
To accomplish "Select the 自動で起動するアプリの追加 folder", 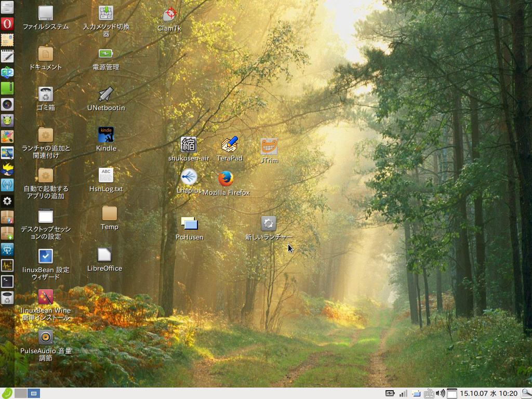I will pyautogui.click(x=46, y=183).
